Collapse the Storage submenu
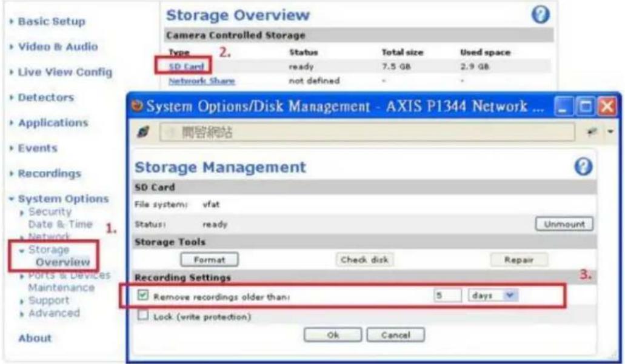 coord(45,250)
